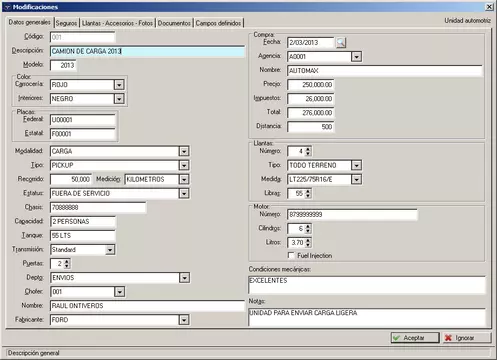497x360 pixels.
Task: Open the purchase date search icon
Action: click(341, 42)
